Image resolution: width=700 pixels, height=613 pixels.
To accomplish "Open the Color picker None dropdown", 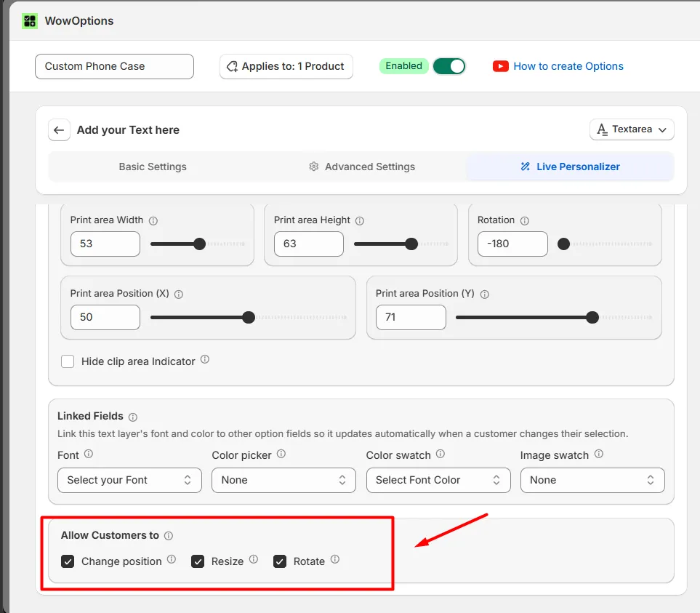I will pyautogui.click(x=283, y=480).
